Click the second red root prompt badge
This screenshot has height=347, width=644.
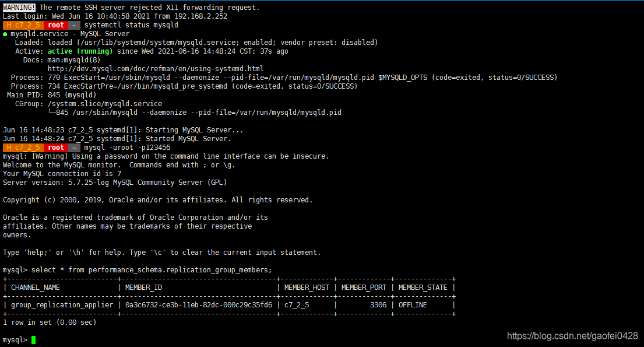[x=56, y=148]
